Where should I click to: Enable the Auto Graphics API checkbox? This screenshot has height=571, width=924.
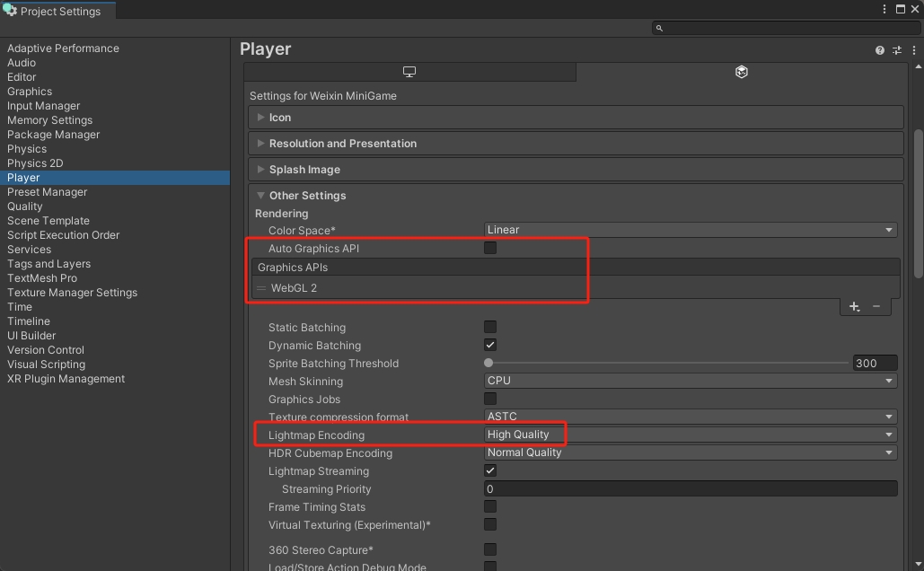[x=490, y=248]
